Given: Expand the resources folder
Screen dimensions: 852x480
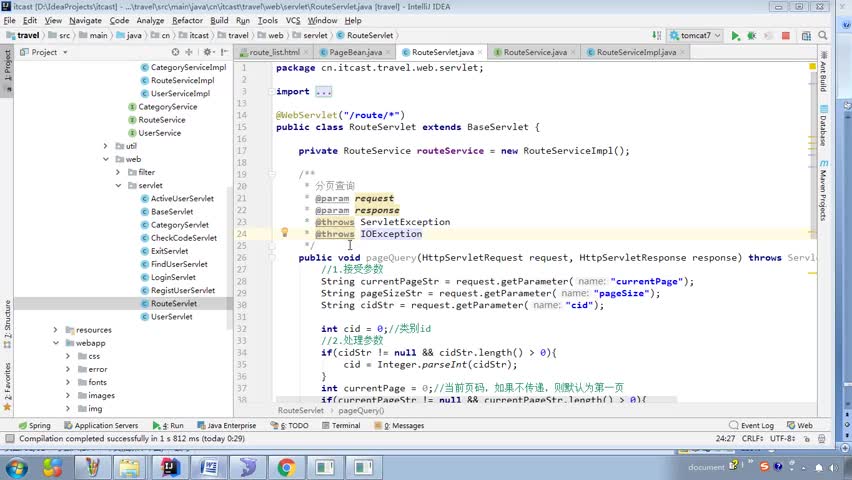Looking at the screenshot, I should pos(55,329).
